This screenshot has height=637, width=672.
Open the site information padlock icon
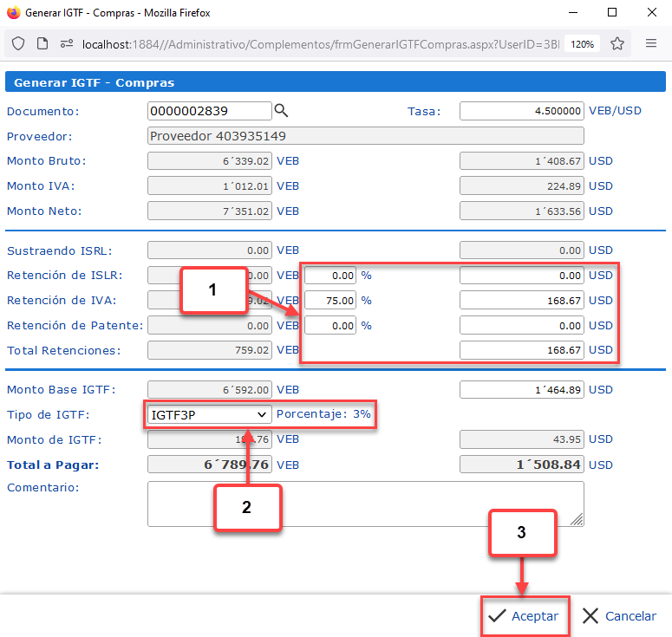click(x=42, y=43)
